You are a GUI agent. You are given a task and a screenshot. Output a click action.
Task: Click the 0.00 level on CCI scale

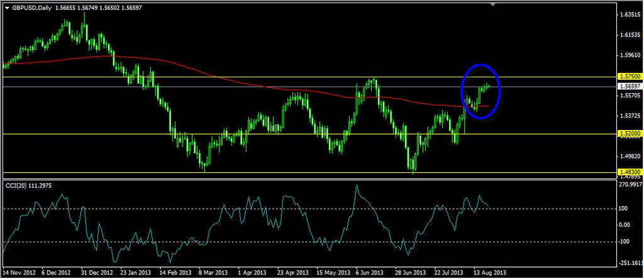[626, 225]
